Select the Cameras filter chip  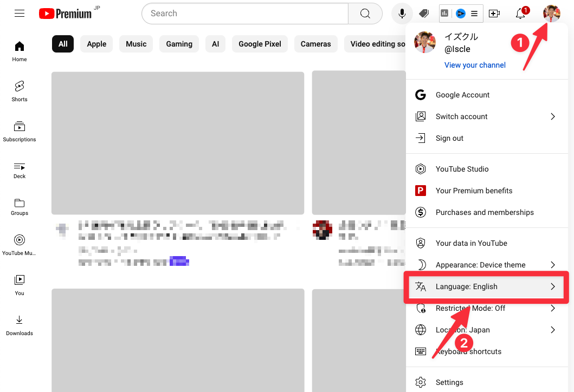(x=315, y=44)
